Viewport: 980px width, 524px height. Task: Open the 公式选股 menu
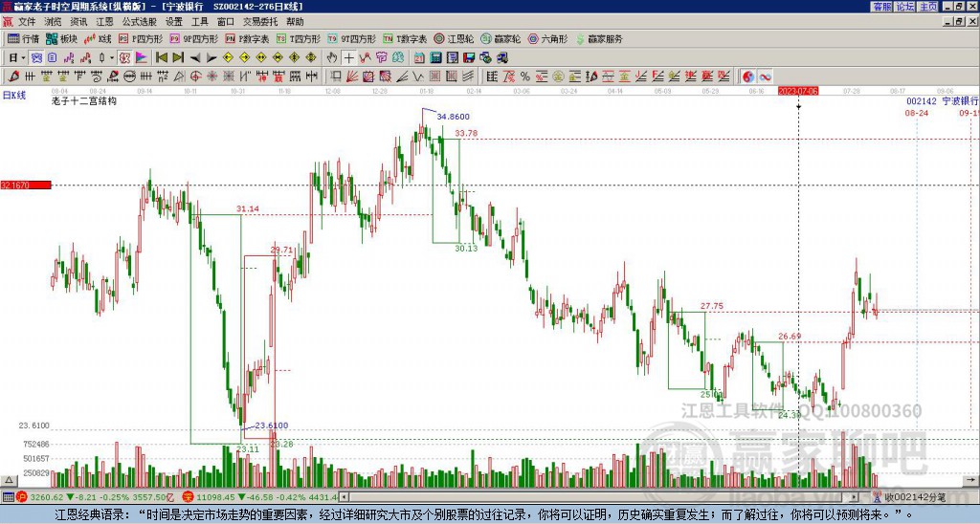(139, 22)
